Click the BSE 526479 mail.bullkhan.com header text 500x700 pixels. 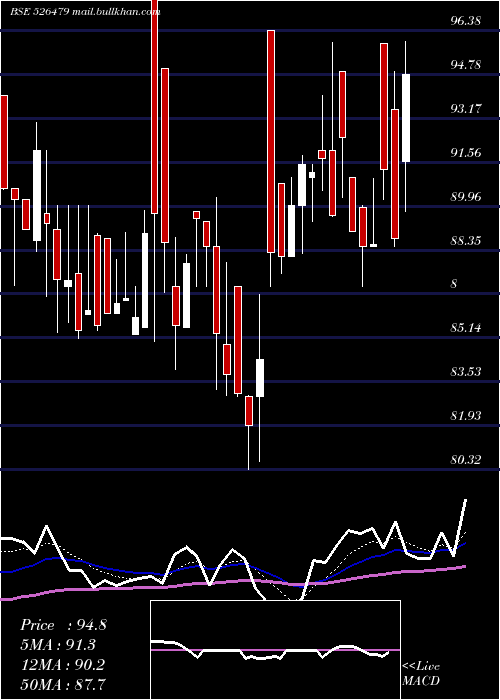[x=85, y=12]
